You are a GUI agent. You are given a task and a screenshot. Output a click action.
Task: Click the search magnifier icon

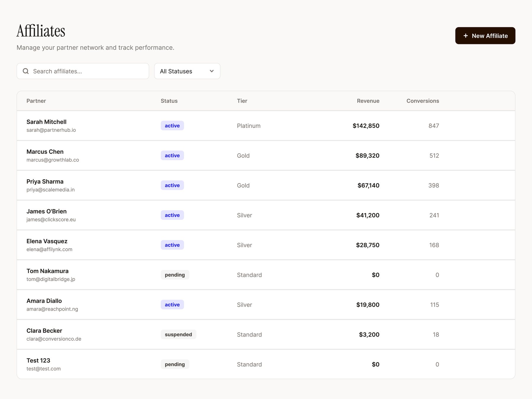pyautogui.click(x=26, y=71)
